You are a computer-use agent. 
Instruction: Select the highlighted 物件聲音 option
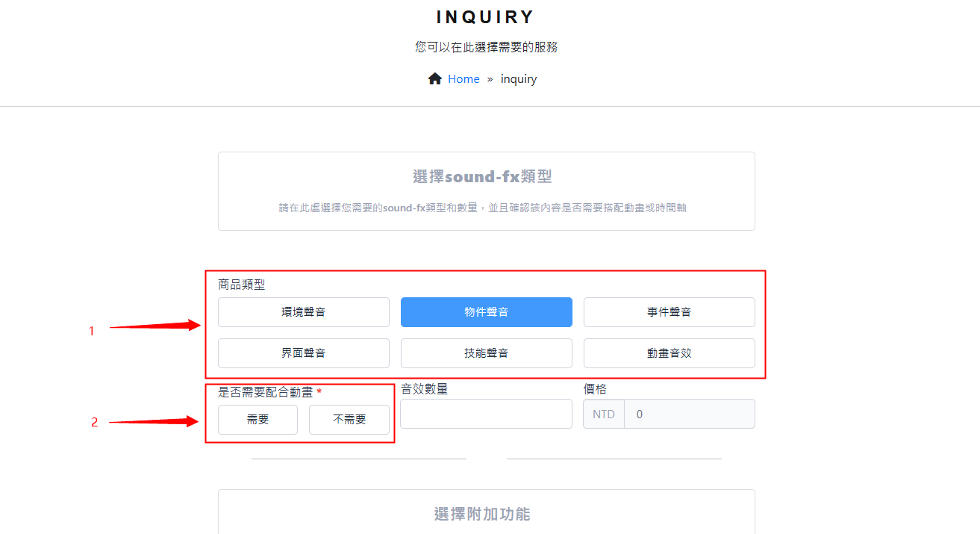click(486, 312)
